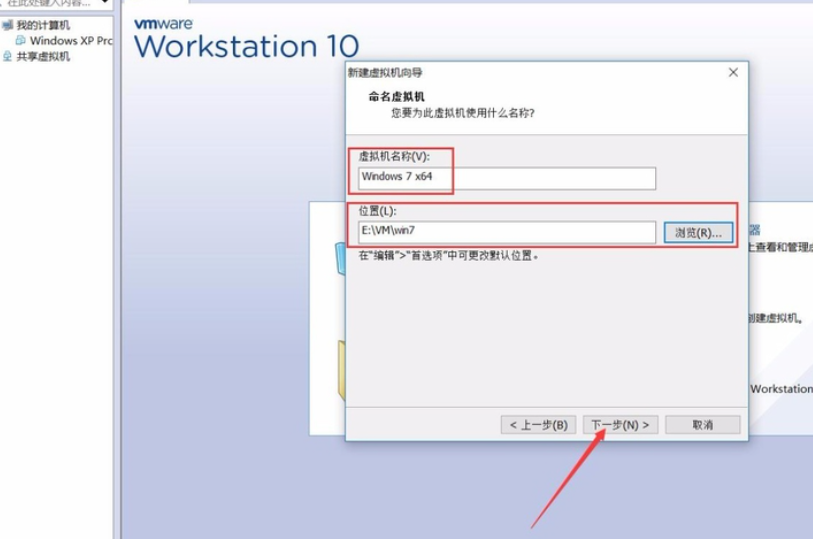Click the 命名虚拟机 heading text

(396, 96)
